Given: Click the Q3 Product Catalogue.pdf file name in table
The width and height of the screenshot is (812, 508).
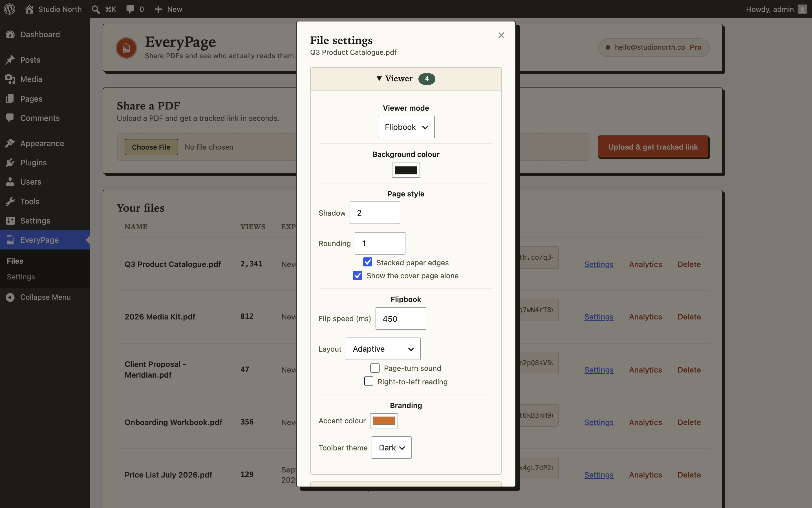Looking at the screenshot, I should coord(173,264).
